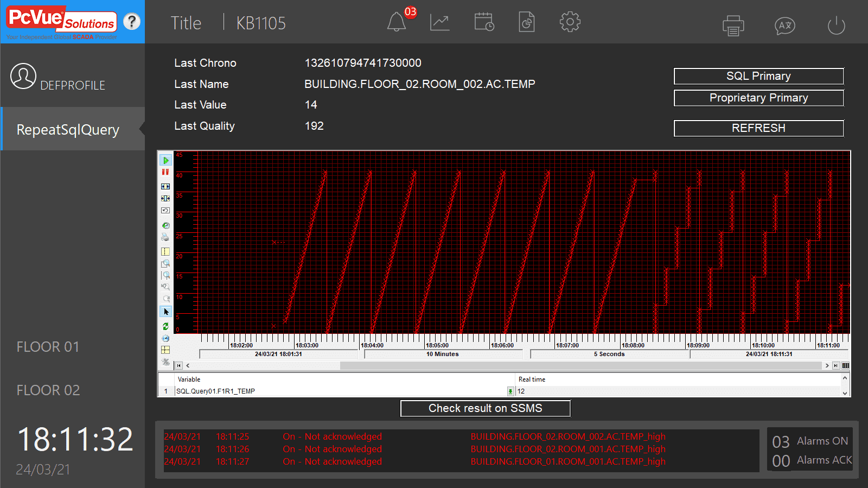
Task: Open the 5 Seconds period selector
Action: point(609,354)
